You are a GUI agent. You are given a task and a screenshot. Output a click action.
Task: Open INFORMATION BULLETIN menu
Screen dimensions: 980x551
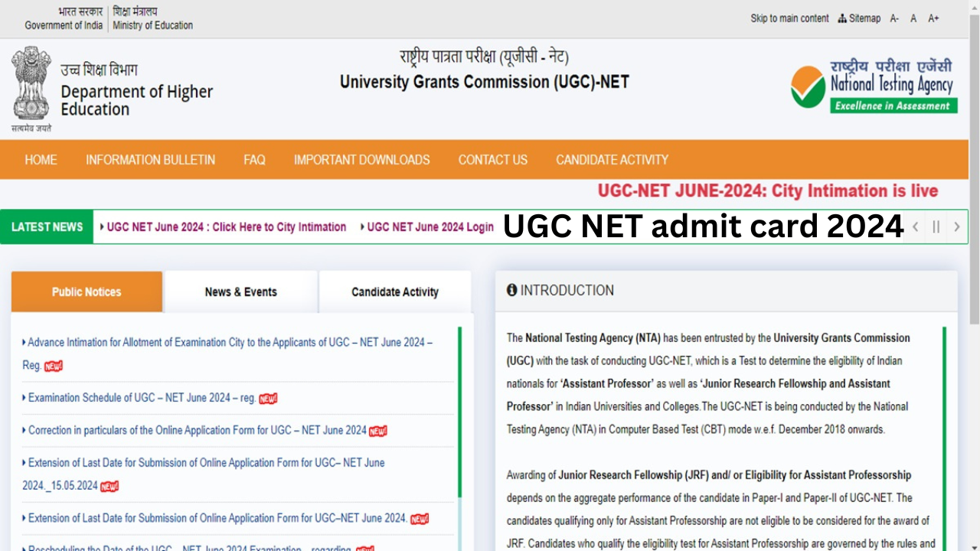pos(150,160)
